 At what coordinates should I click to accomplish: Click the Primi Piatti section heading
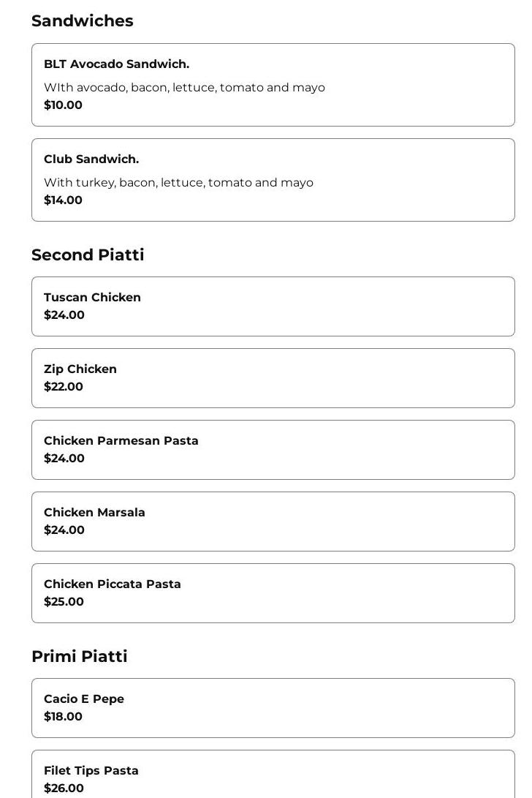(80, 656)
